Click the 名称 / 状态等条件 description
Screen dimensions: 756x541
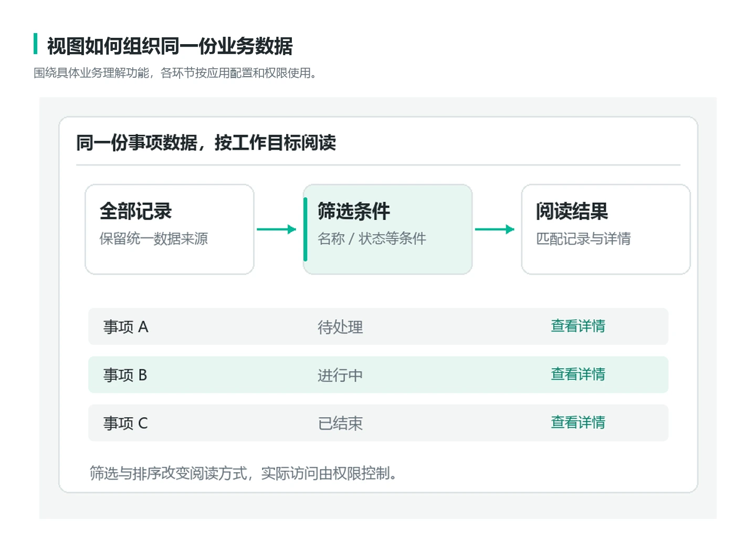(372, 239)
